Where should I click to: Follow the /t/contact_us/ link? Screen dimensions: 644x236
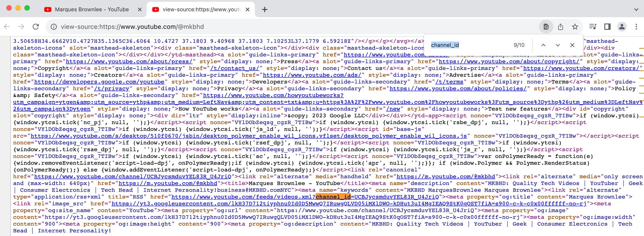click(235, 68)
